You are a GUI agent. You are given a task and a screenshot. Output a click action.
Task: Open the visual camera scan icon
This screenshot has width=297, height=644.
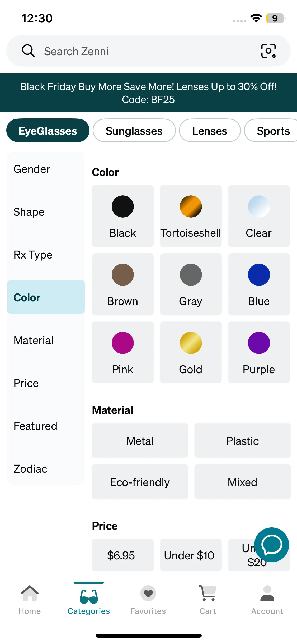[268, 51]
